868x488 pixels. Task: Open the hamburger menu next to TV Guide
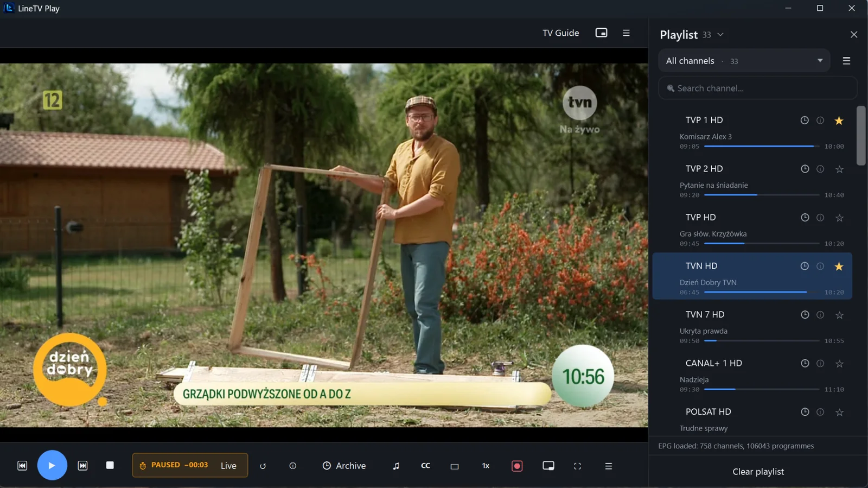626,33
